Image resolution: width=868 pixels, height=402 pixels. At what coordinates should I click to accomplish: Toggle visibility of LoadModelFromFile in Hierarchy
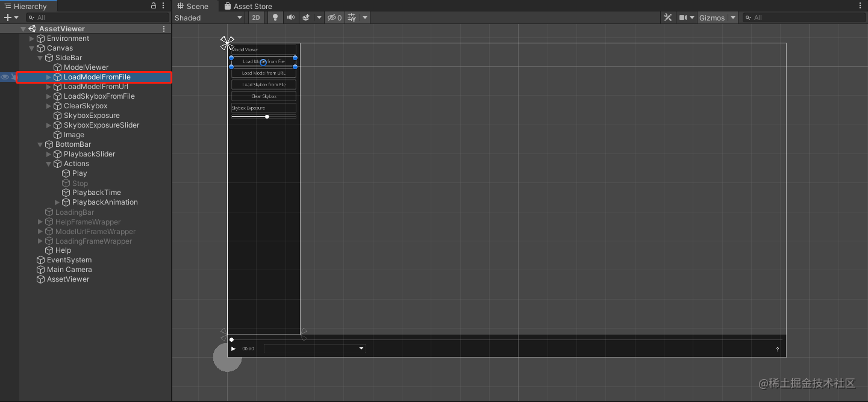(x=4, y=77)
